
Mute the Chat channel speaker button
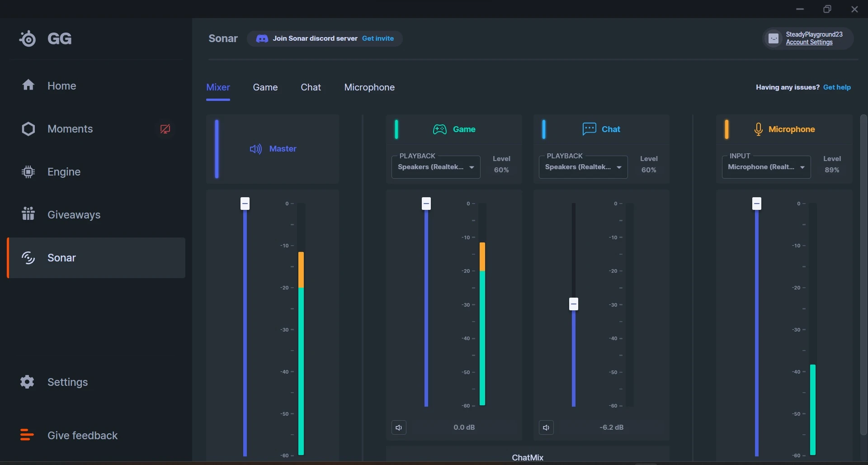[546, 427]
